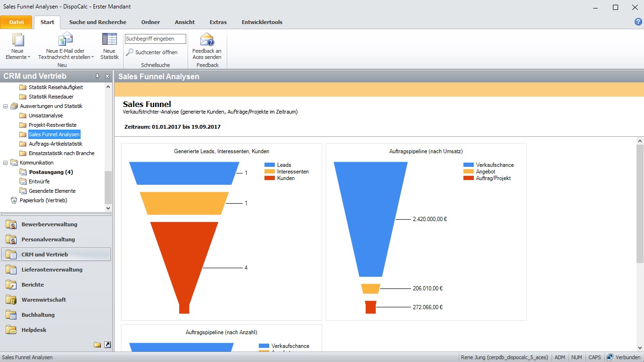
Task: Open Papierkorb (Vertrieb) recycle bin
Action: [x=43, y=200]
